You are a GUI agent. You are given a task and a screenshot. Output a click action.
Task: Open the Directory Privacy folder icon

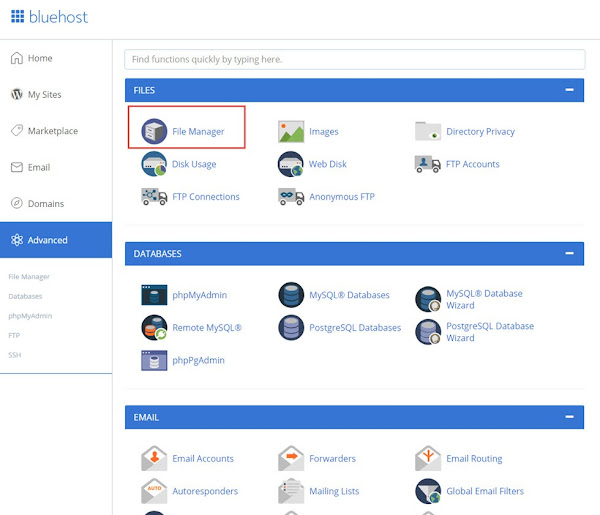click(x=428, y=131)
